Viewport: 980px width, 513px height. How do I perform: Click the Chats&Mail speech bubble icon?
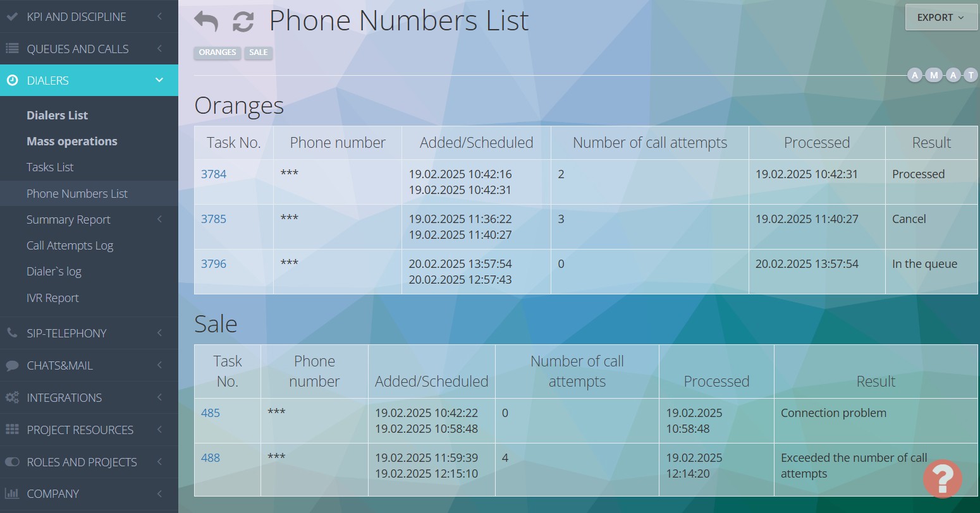pos(11,365)
